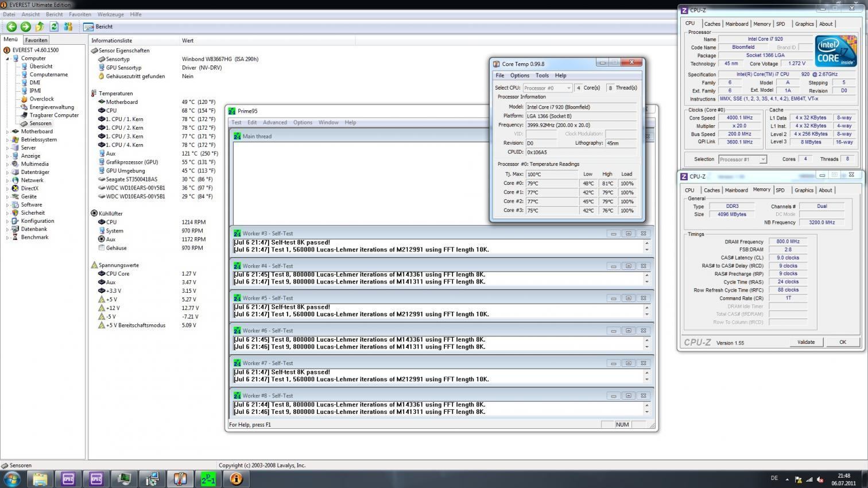Open the tray volume speaker icon
The image size is (868, 488).
[x=819, y=479]
